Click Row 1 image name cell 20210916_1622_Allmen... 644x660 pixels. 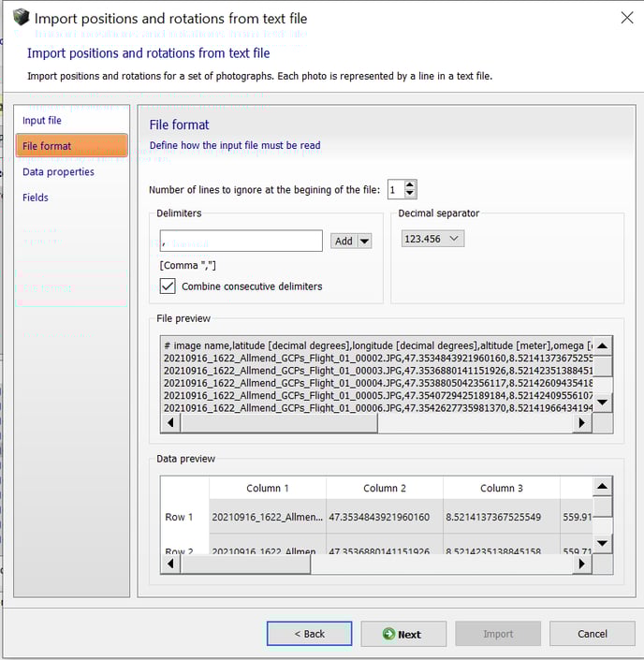(268, 517)
